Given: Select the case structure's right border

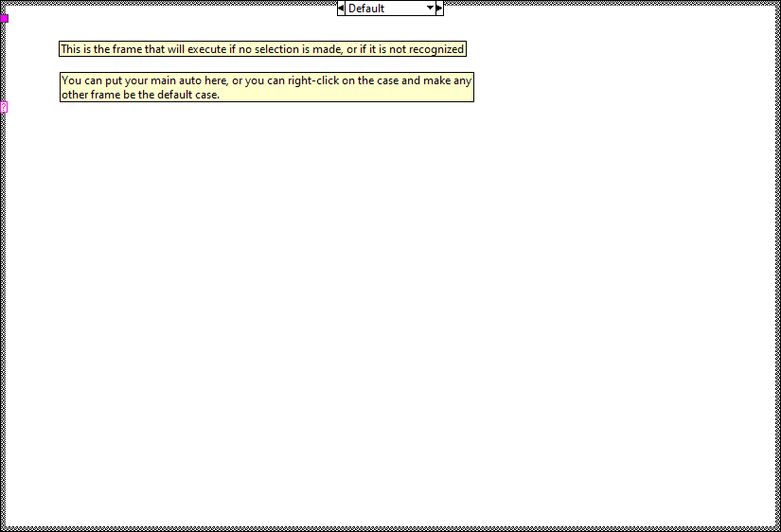Looking at the screenshot, I should click(776, 265).
